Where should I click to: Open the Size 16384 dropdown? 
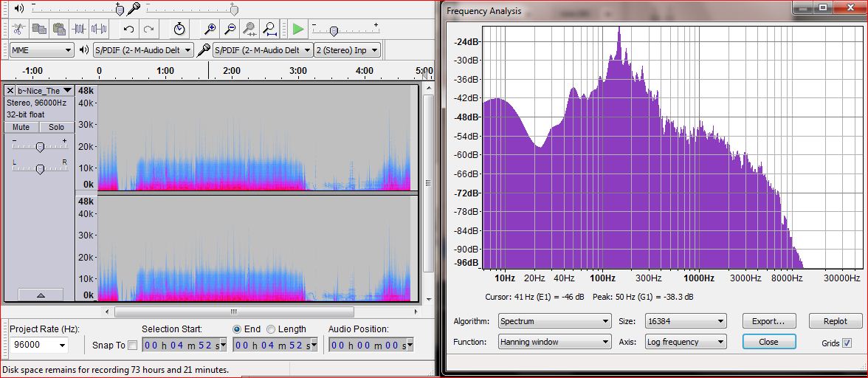[x=685, y=321]
